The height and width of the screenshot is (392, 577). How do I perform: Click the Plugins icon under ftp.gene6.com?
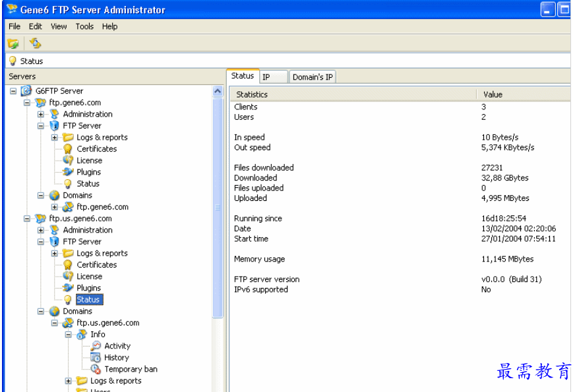(68, 172)
